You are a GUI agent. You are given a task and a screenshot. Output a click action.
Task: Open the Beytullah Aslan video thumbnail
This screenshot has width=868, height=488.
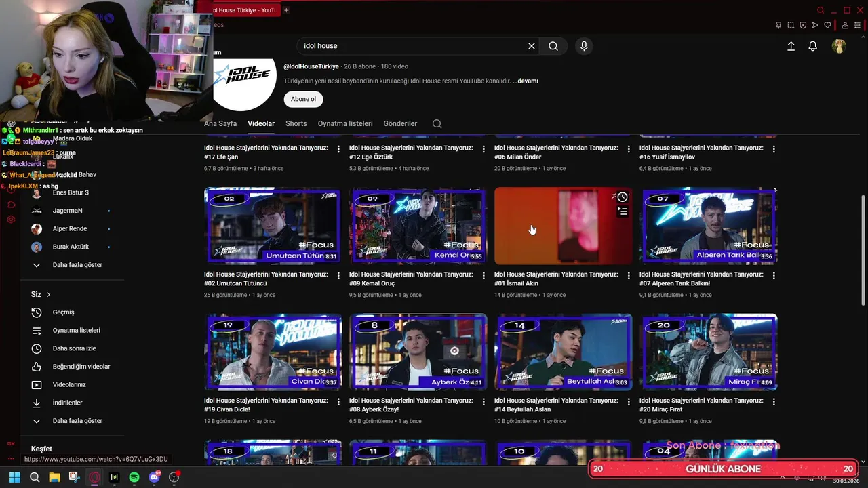coord(564,352)
